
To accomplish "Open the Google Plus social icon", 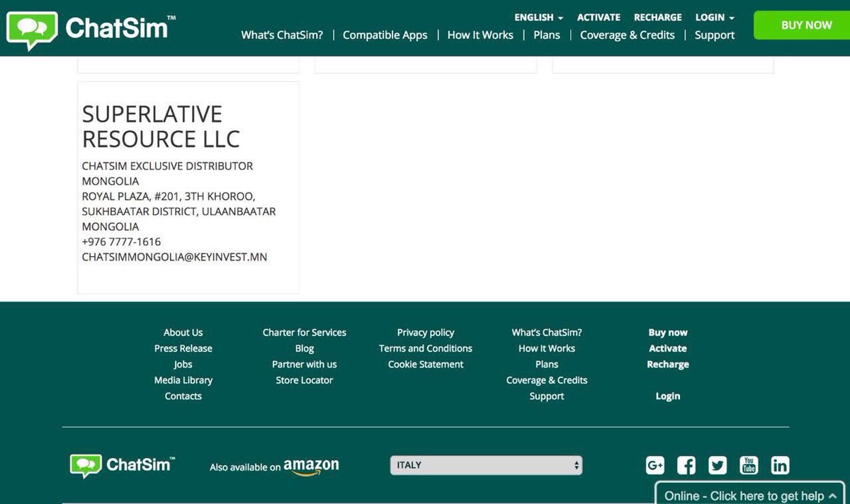I will point(655,465).
